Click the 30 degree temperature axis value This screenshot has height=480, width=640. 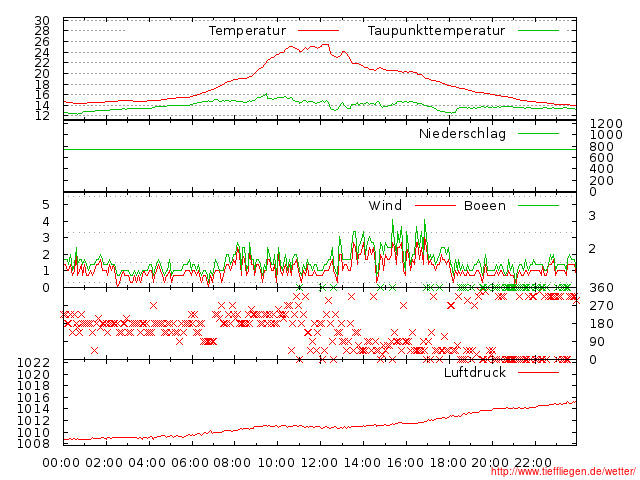tap(42, 20)
